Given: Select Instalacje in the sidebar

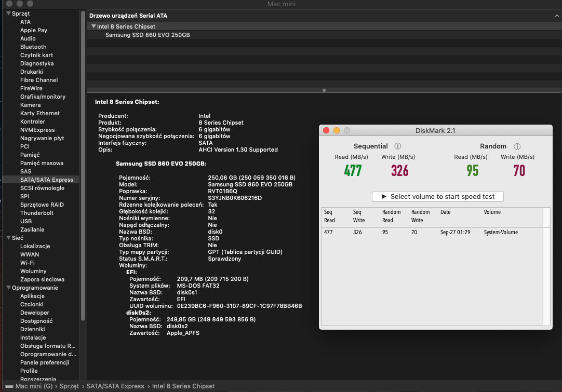Looking at the screenshot, I should click(33, 337).
